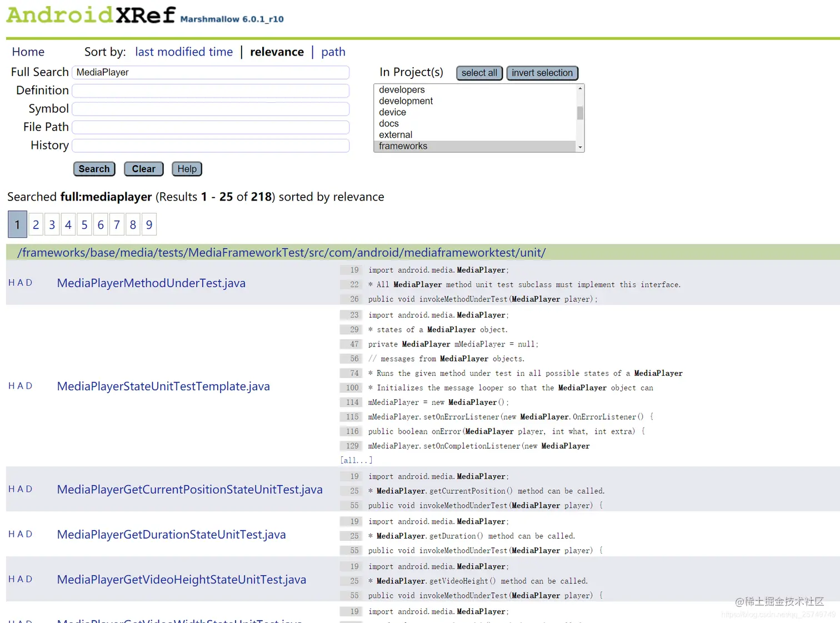The width and height of the screenshot is (840, 623).
Task: Click H (history) for MediaPlayerGetCurrentPositionStateUnitTest.java
Action: point(12,489)
